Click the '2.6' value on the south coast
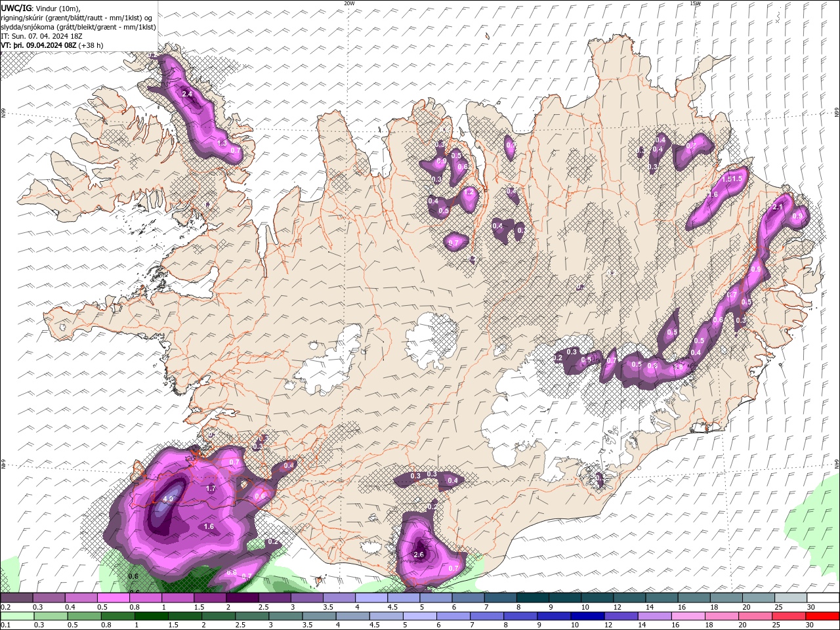Viewport: 840px width, 630px height. pos(419,555)
